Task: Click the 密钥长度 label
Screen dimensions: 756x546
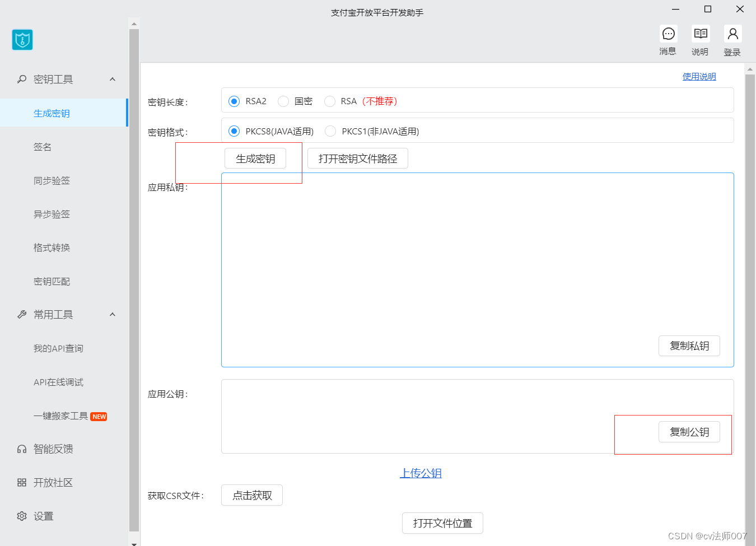Action: coord(168,102)
